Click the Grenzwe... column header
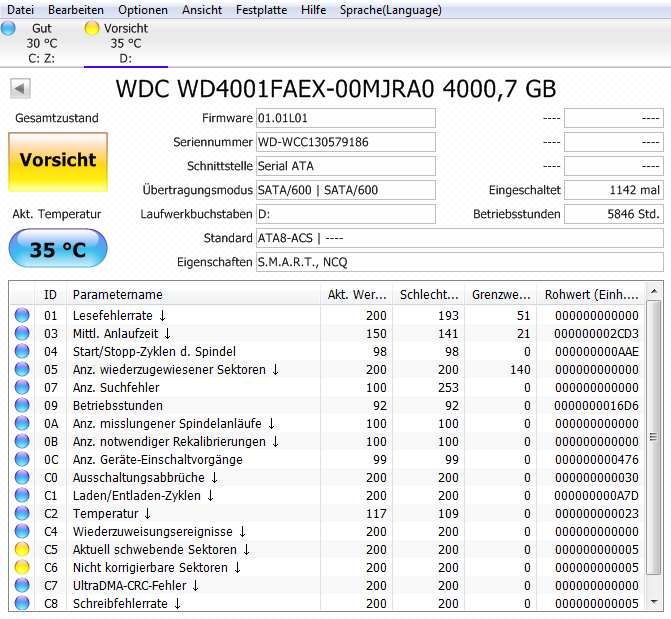 [x=501, y=295]
